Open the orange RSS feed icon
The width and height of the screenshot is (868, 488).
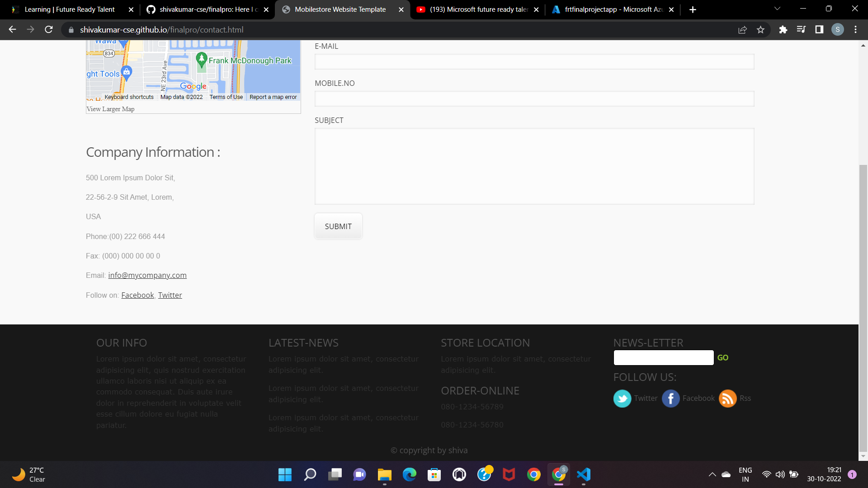click(727, 398)
